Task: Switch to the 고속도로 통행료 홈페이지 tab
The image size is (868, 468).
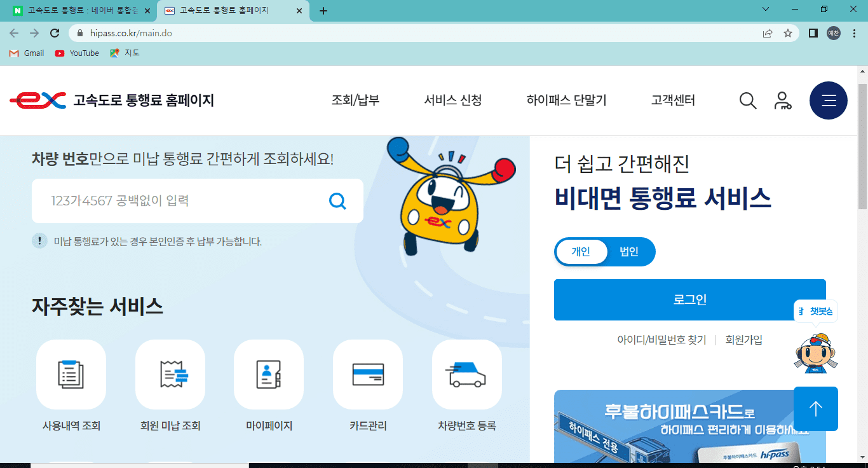Action: (234, 11)
